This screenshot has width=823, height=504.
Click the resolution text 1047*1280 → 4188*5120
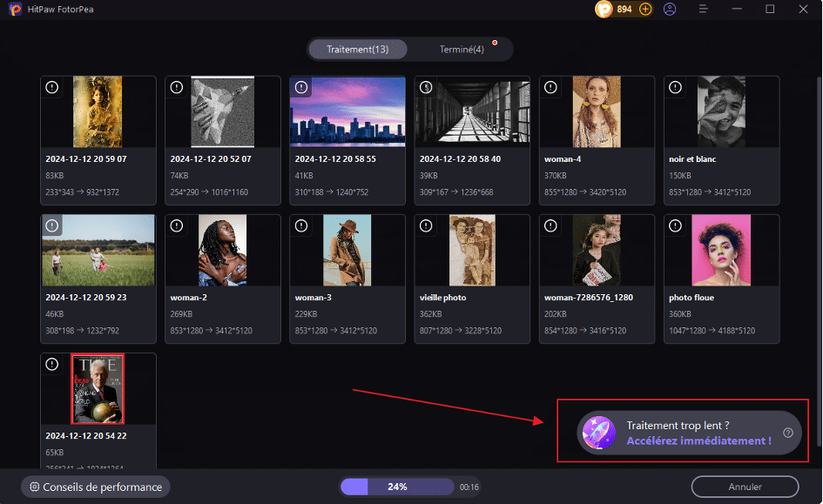[712, 331]
